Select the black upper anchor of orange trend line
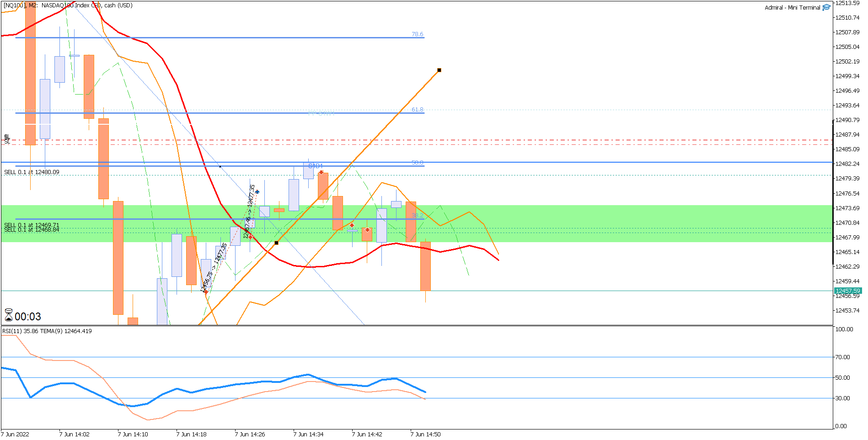The height and width of the screenshot is (440, 868). click(439, 70)
